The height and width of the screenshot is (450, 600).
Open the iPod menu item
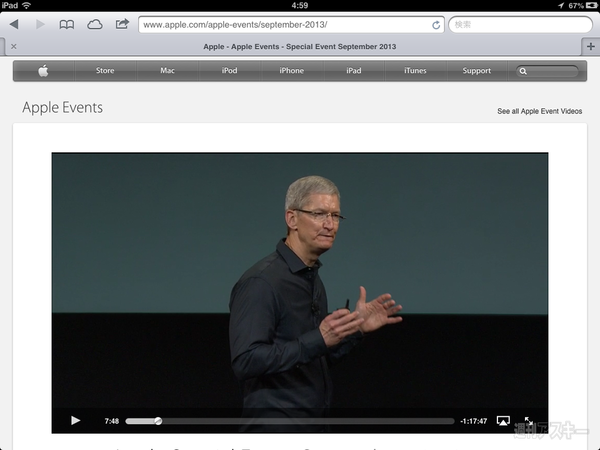point(230,71)
